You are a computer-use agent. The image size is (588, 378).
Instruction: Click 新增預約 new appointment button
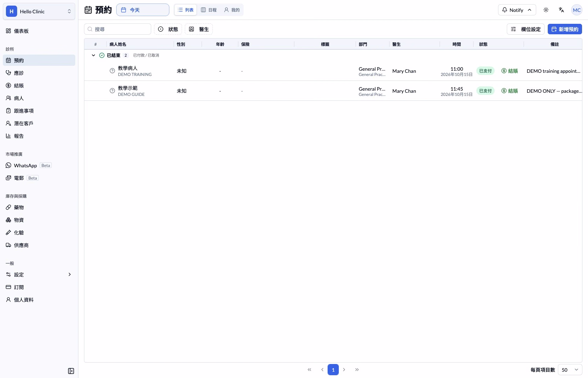(565, 29)
